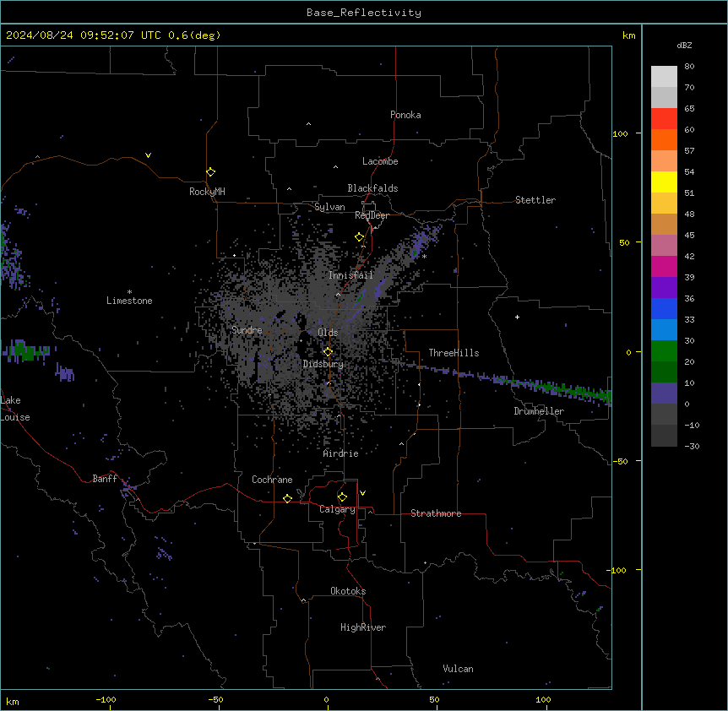Click the km label at bottom left
728x711 pixels.
(x=13, y=702)
